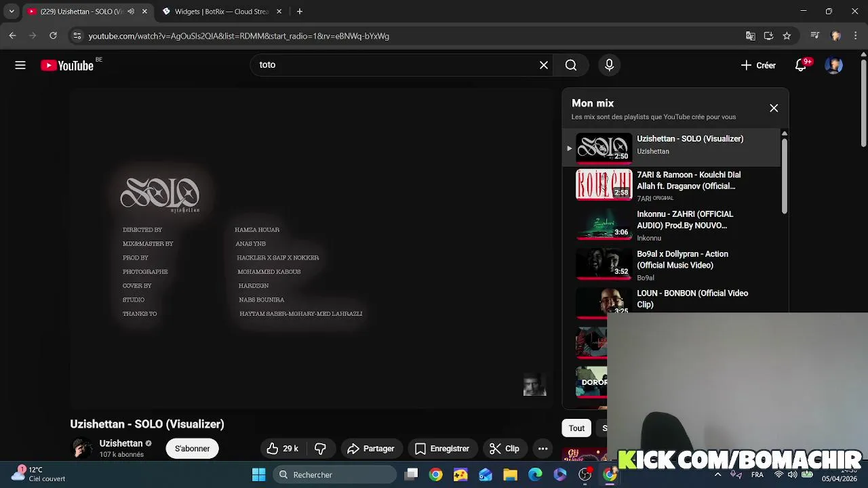Open OBS Studio from taskbar
Viewport: 868px width, 488px height.
pyautogui.click(x=585, y=474)
